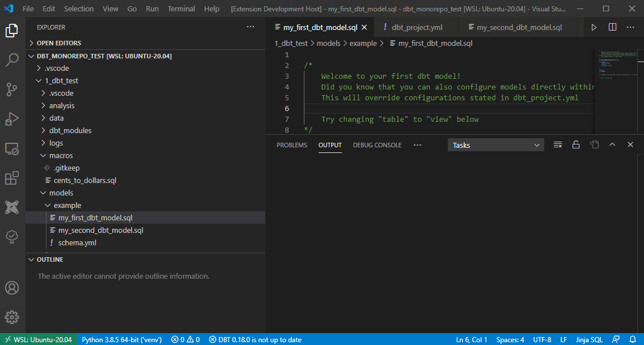Expand the data folder

[145, 118]
